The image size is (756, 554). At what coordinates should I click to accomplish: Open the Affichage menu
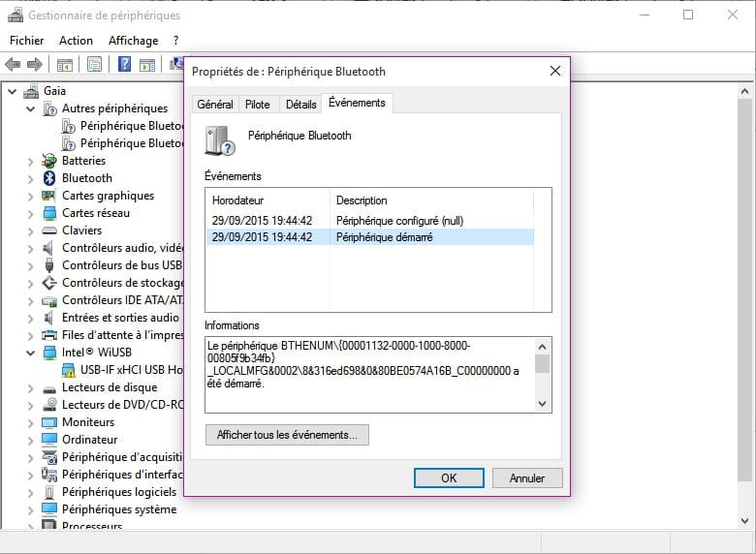coord(133,41)
